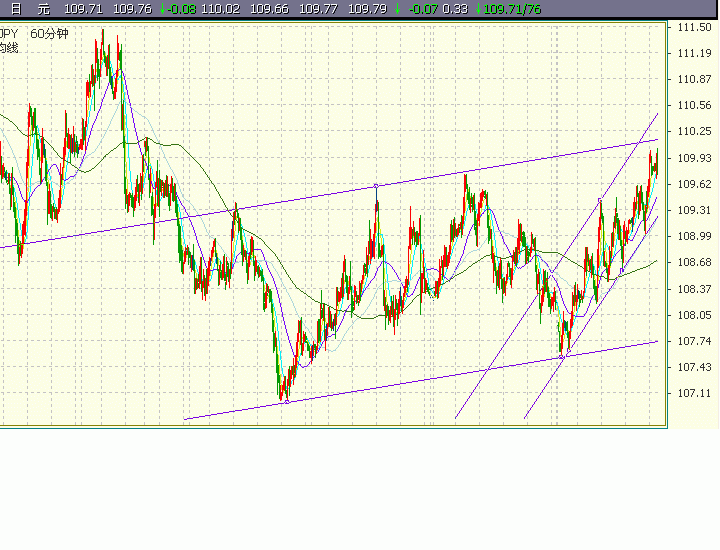720x550 pixels.
Task: Click the 元 character in the header bar
Action: click(43, 9)
